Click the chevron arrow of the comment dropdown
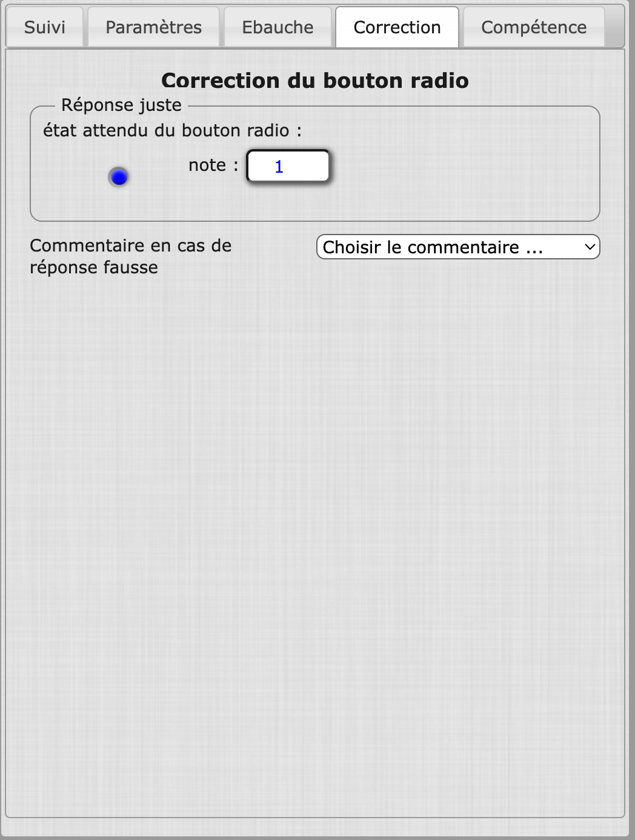 590,247
